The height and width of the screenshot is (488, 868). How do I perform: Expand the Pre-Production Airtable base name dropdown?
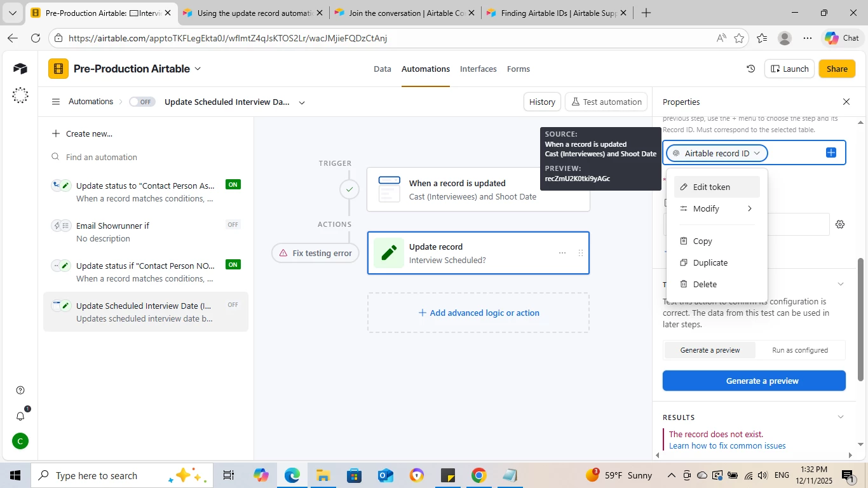coord(198,69)
